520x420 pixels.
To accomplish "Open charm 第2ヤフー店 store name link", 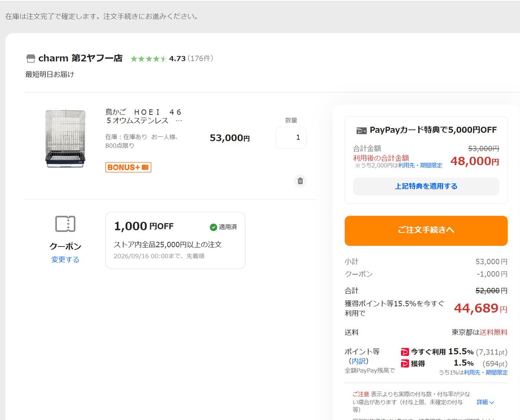I will [x=80, y=59].
